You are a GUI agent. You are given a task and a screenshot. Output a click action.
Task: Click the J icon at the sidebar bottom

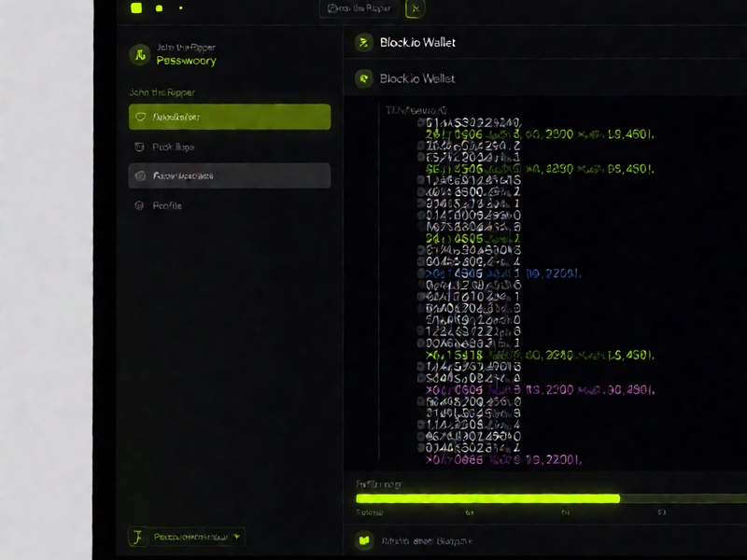tap(137, 537)
